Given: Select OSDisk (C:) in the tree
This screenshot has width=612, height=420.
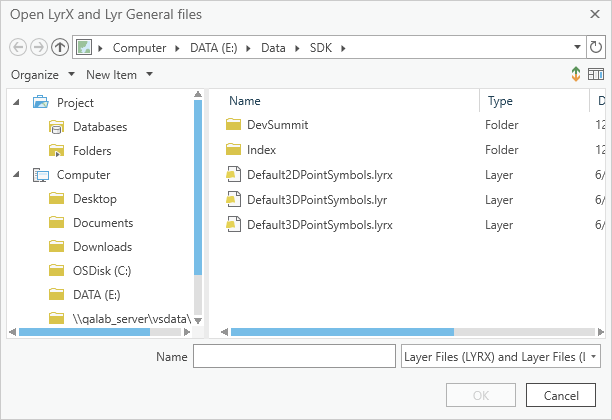Looking at the screenshot, I should (102, 271).
